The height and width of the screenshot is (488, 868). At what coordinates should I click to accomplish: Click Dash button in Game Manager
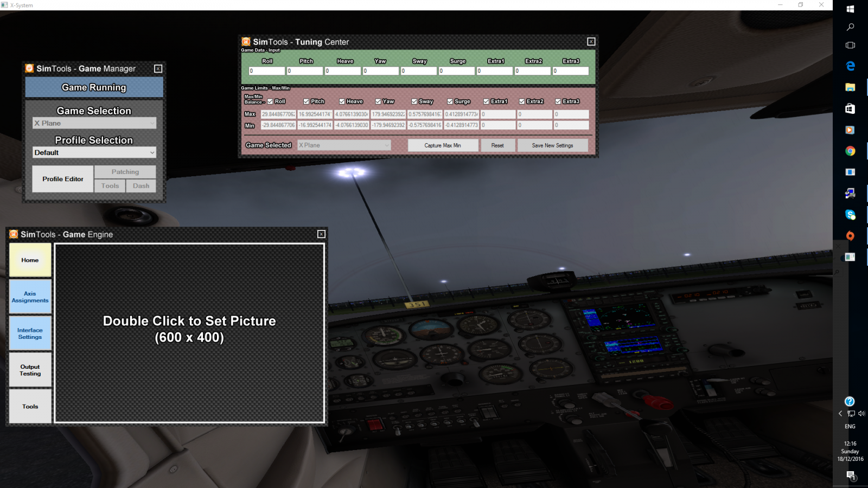coord(141,185)
